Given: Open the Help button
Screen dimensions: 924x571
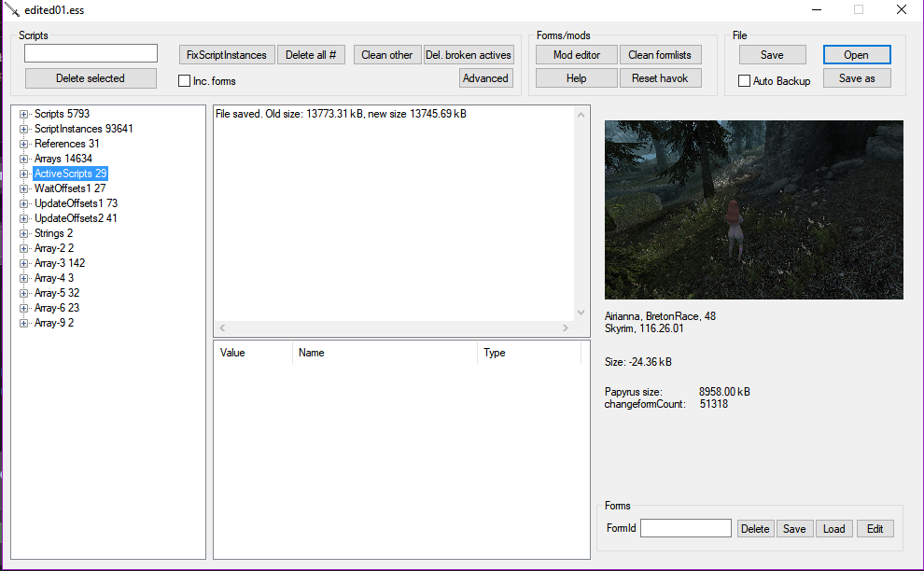Looking at the screenshot, I should (576, 78).
